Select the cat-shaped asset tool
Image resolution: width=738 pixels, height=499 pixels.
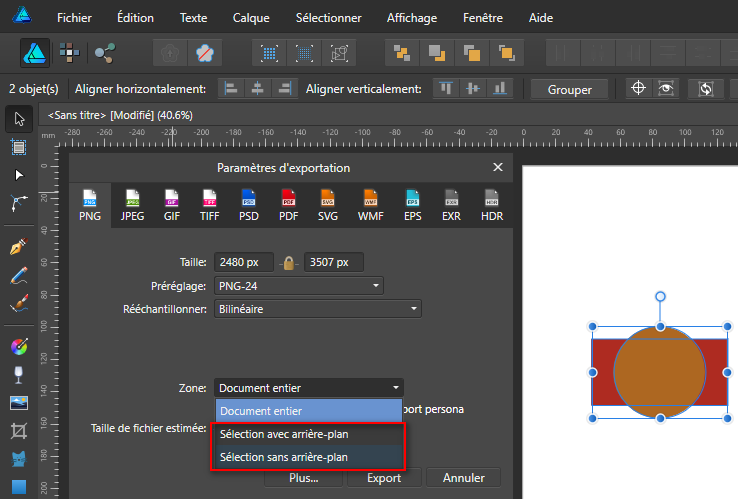click(19, 459)
